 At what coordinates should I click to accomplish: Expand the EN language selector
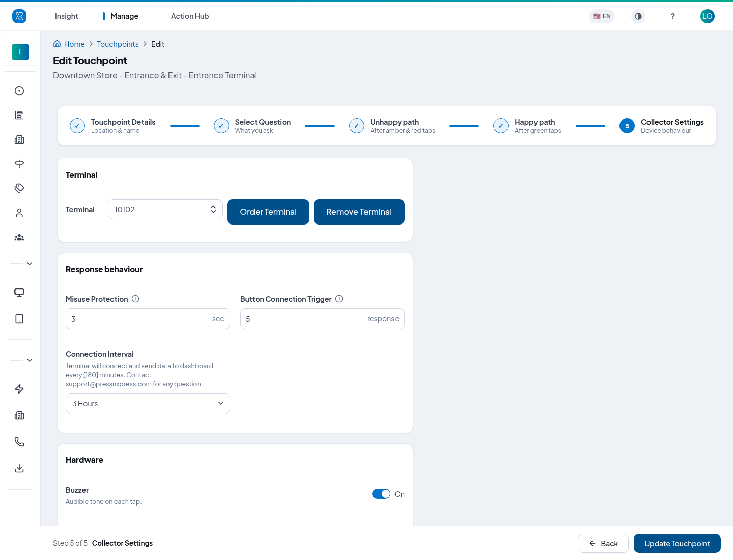[602, 16]
